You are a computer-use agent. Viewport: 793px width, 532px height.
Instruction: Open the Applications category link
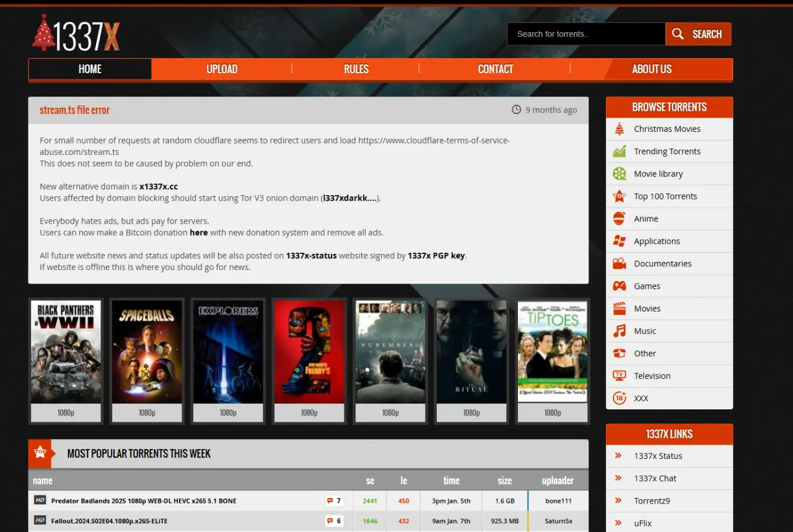[657, 242]
